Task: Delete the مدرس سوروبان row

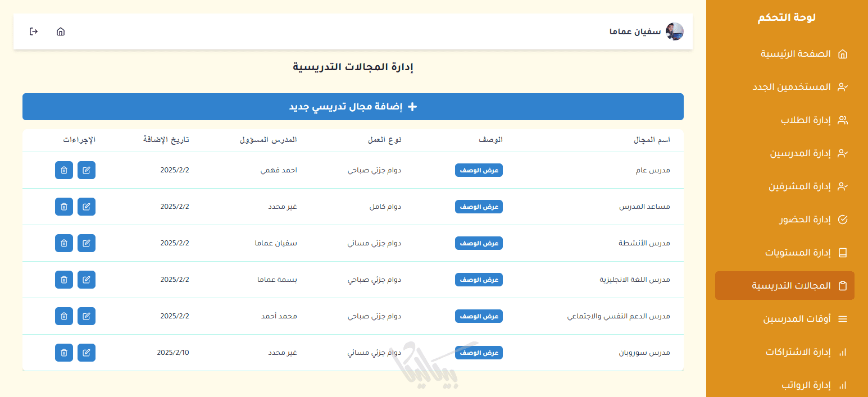Action: point(64,353)
